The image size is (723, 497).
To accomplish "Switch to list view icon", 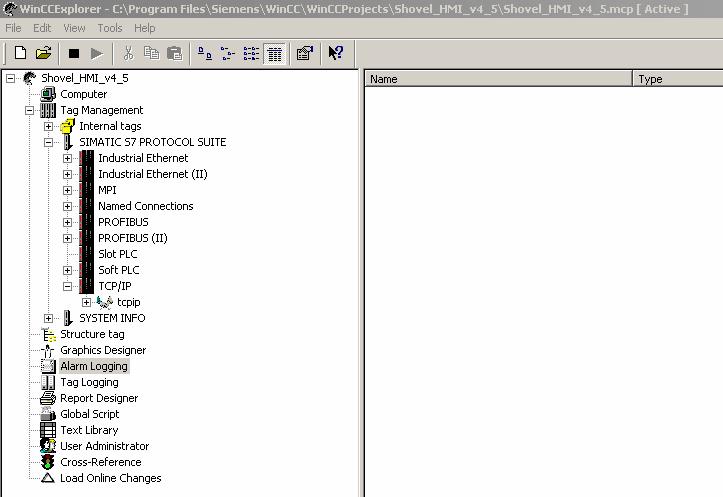I will (251, 53).
